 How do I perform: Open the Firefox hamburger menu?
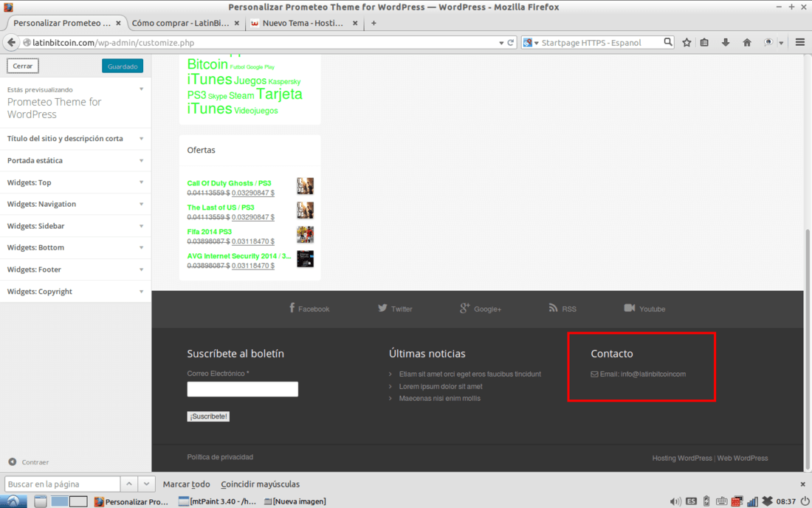800,43
